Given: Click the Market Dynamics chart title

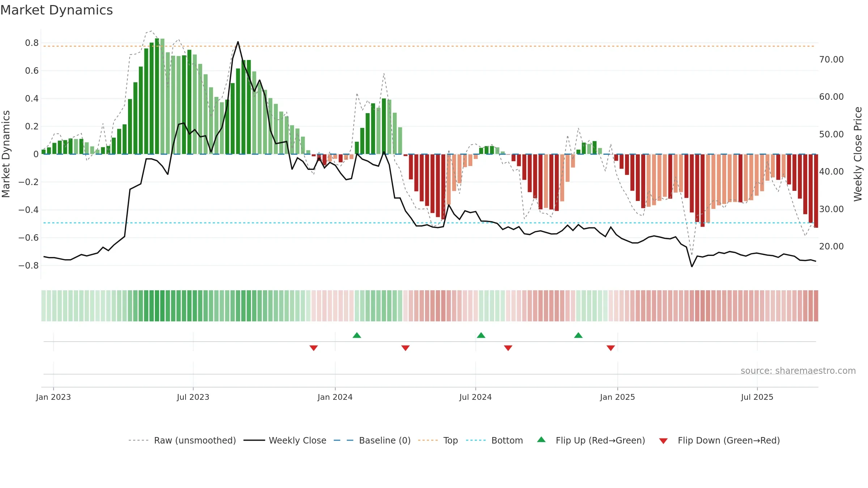Looking at the screenshot, I should [57, 10].
